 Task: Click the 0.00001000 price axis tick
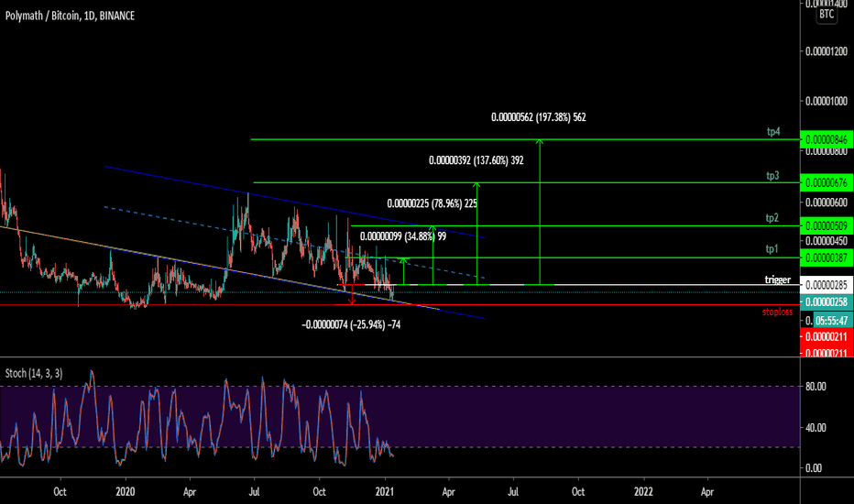pos(827,102)
